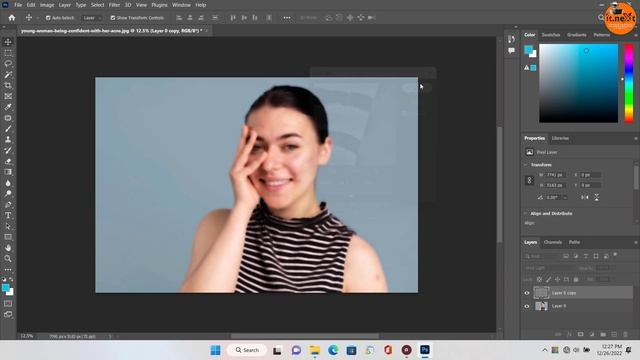This screenshot has height=360, width=640.
Task: Collapse the Transform section
Action: (x=526, y=165)
